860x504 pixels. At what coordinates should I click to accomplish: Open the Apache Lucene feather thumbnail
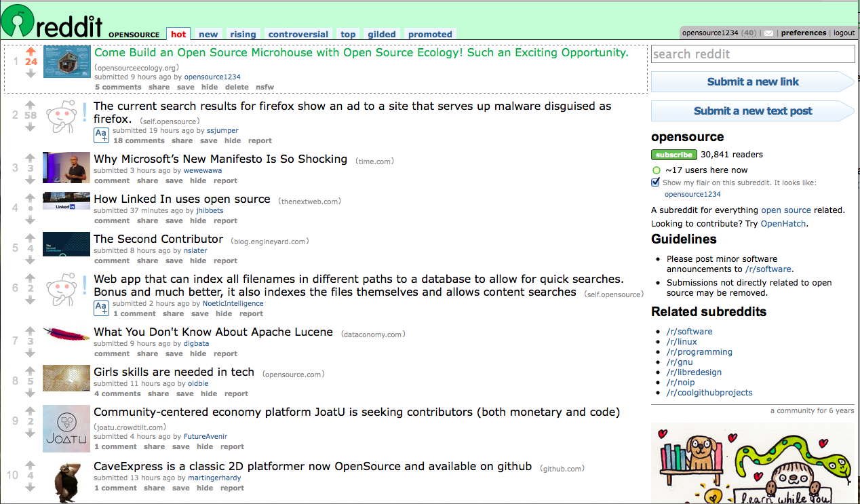[66, 334]
